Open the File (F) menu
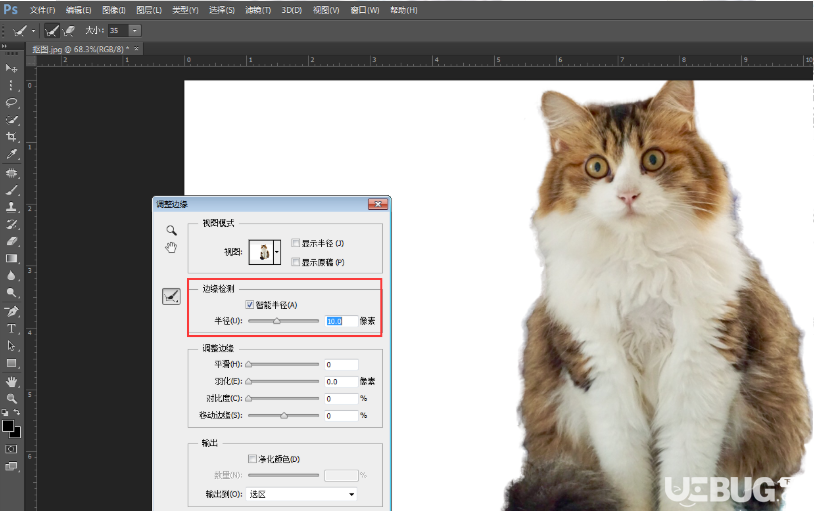Image resolution: width=814 pixels, height=511 pixels. pyautogui.click(x=42, y=10)
